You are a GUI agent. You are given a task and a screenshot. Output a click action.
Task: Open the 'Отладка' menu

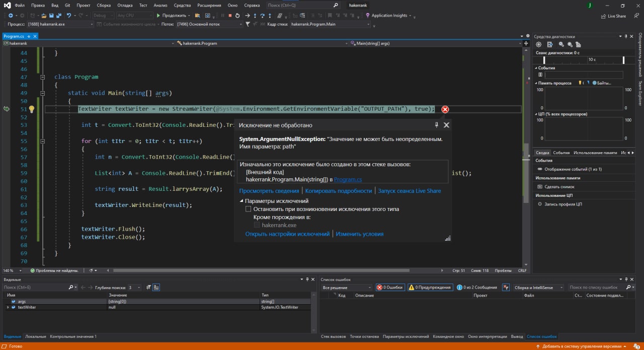(125, 5)
